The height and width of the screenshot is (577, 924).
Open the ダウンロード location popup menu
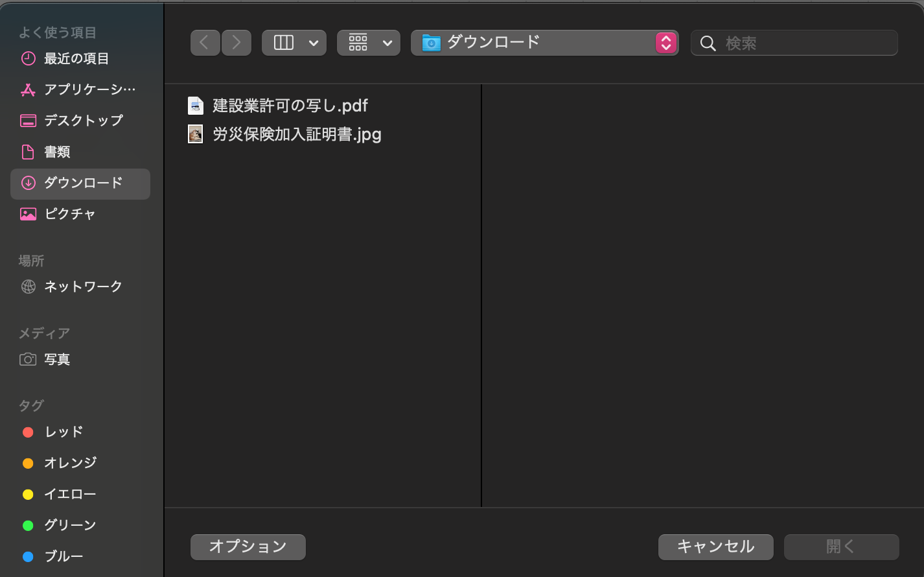545,43
